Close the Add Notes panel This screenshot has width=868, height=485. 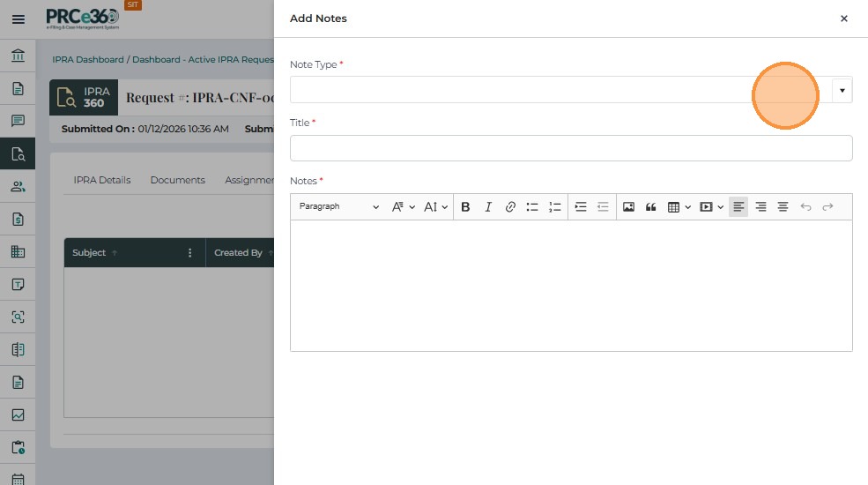click(843, 19)
